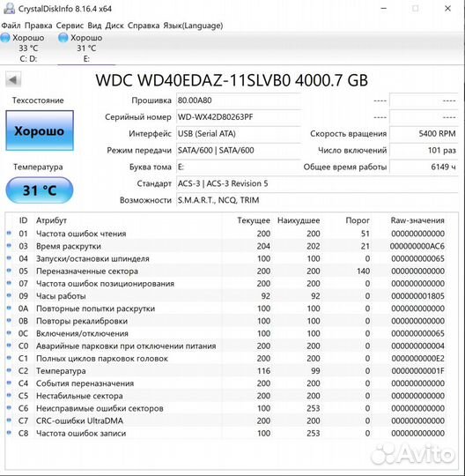Screen dimensions: 465x476
Task: Open the Сервис menu
Action: pos(70,26)
